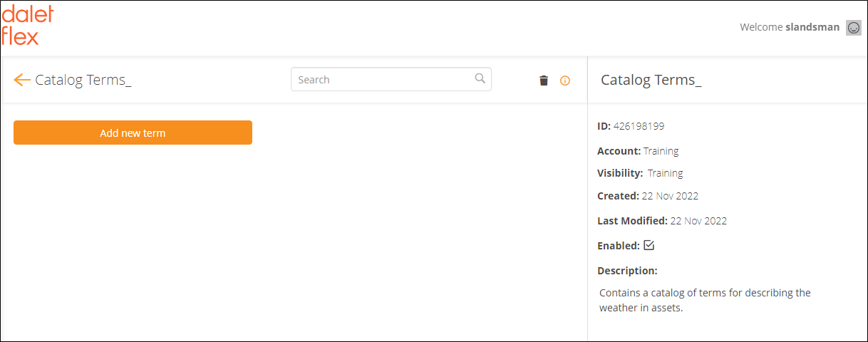This screenshot has height=342, width=868.
Task: Select the Last Modified date value
Action: pos(698,221)
